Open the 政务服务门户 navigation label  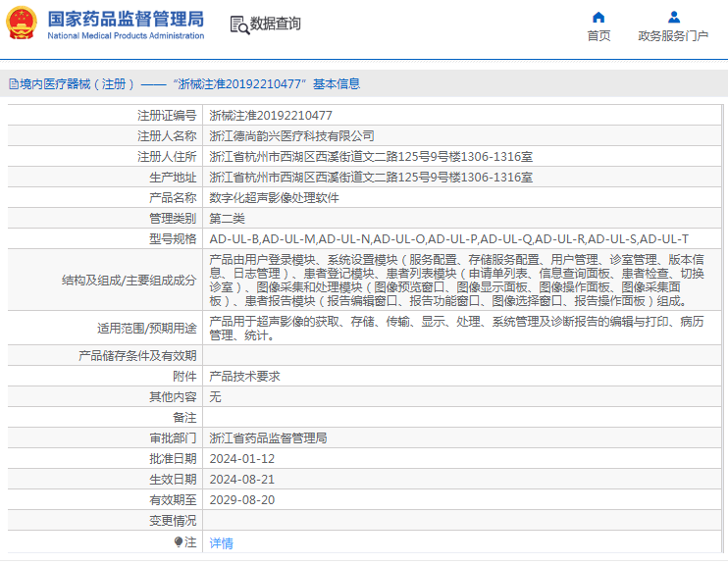(x=673, y=36)
